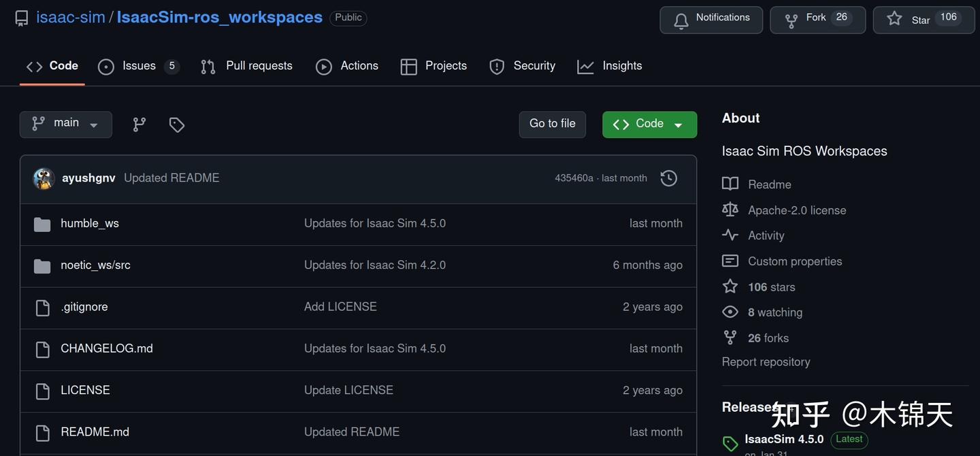
Task: Open CHANGELOG.md file
Action: 107,348
